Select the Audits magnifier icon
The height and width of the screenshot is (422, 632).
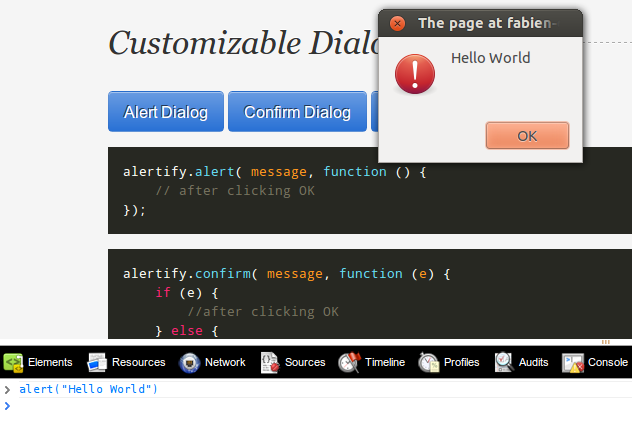(504, 362)
